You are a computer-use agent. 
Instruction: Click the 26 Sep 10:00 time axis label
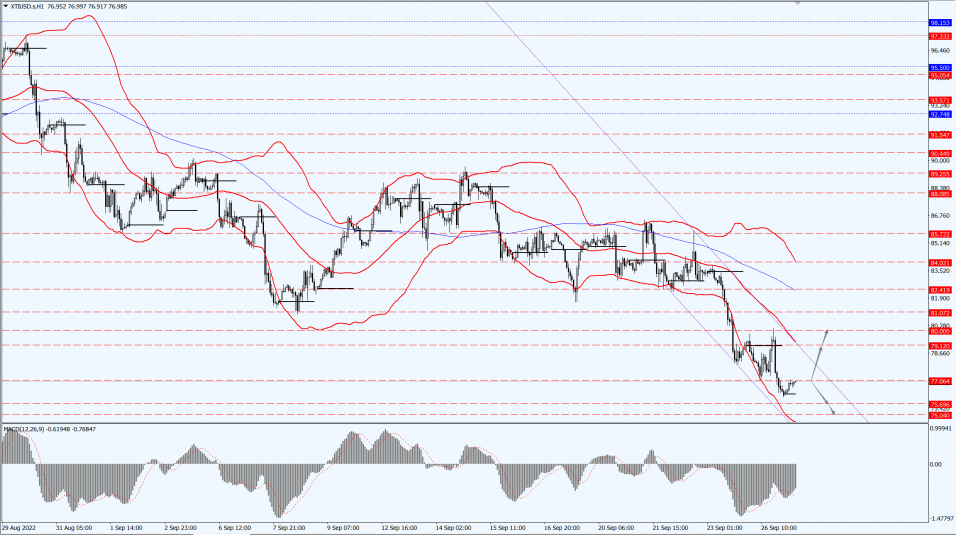tap(779, 527)
